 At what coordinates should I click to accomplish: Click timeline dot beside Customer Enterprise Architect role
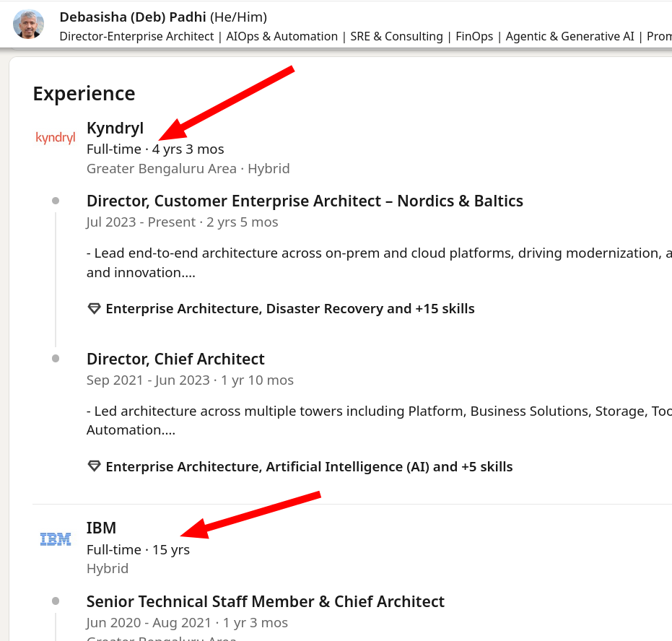point(56,201)
